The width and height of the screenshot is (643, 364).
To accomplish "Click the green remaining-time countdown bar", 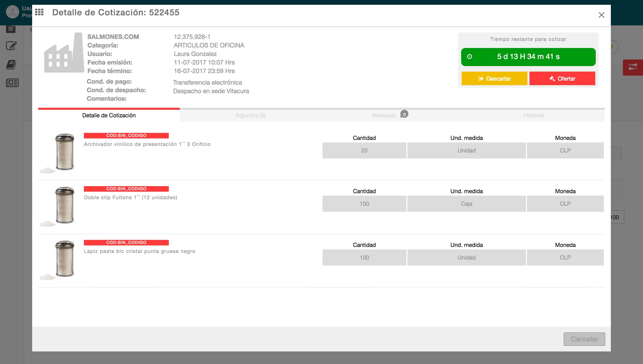I will 528,57.
